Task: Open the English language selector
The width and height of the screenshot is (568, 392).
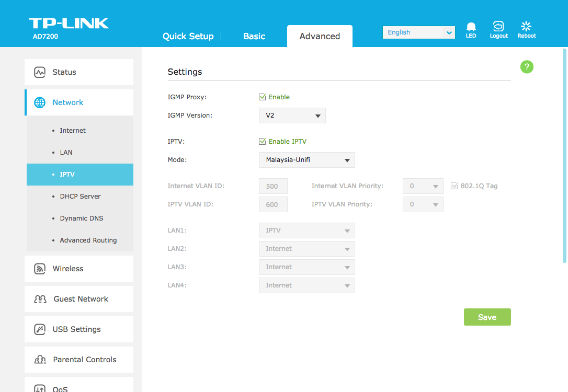Action: tap(418, 32)
